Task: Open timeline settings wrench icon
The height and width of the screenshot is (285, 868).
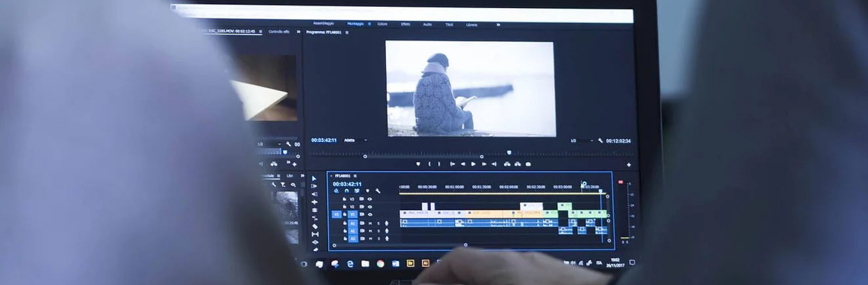Action: (x=378, y=191)
